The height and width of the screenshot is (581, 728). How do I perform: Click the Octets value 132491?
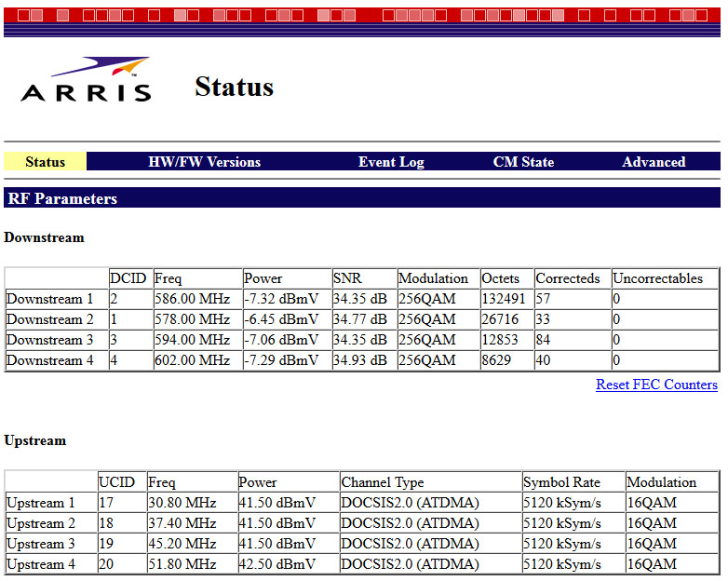503,299
